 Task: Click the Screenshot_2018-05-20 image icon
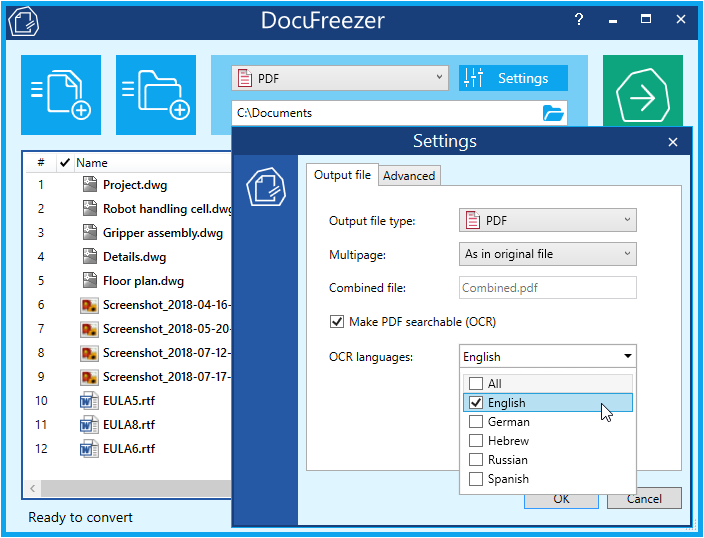[x=89, y=329]
